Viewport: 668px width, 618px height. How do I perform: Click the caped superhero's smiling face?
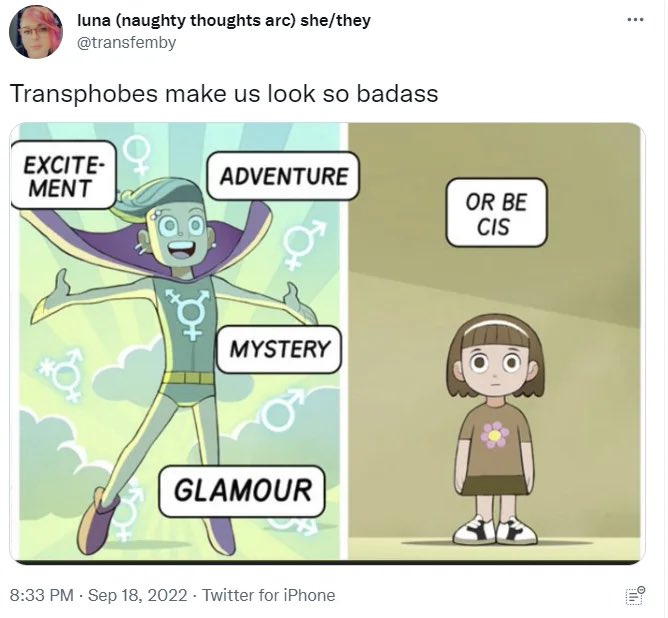click(181, 236)
